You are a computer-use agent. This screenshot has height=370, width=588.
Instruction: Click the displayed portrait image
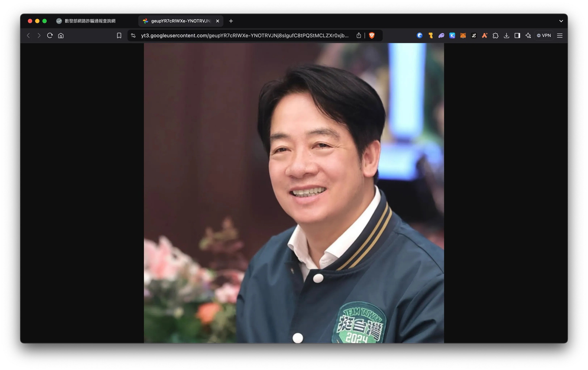pos(294,193)
